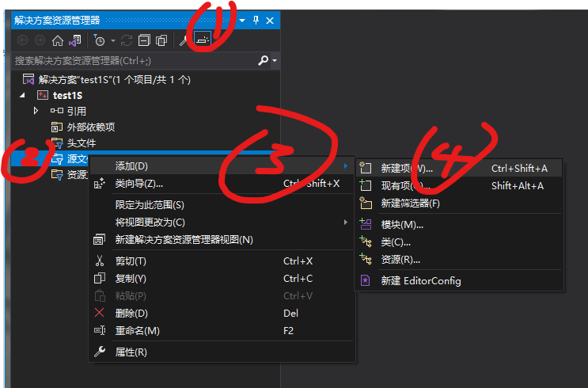Open the search options dropdown arrow
588x388 pixels.
coord(275,60)
